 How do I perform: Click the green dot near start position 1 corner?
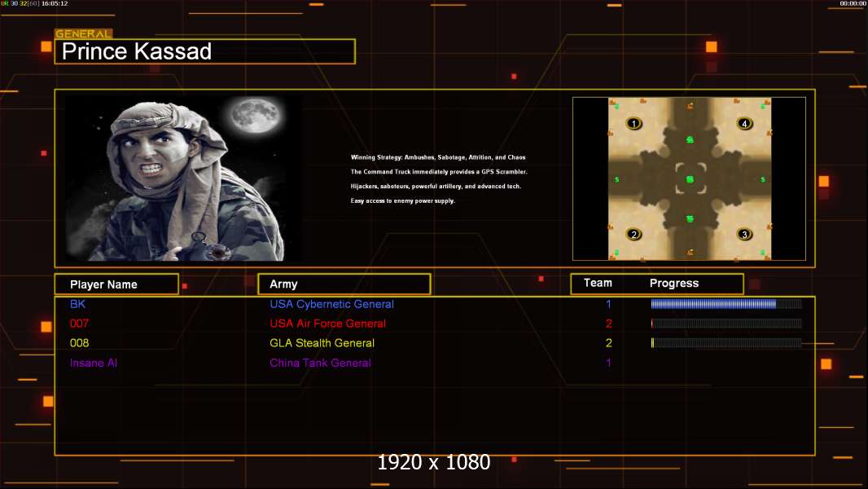click(x=616, y=106)
